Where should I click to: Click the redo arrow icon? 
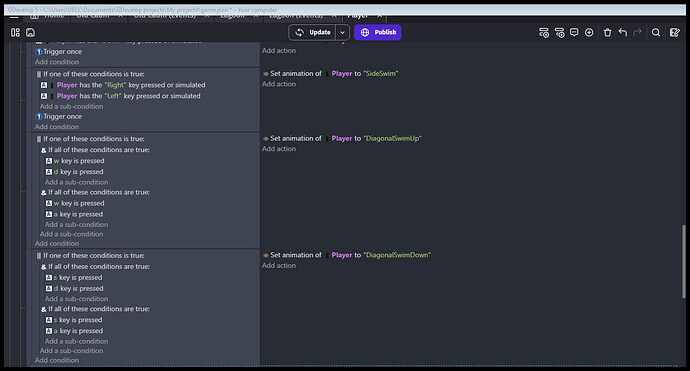coord(637,33)
